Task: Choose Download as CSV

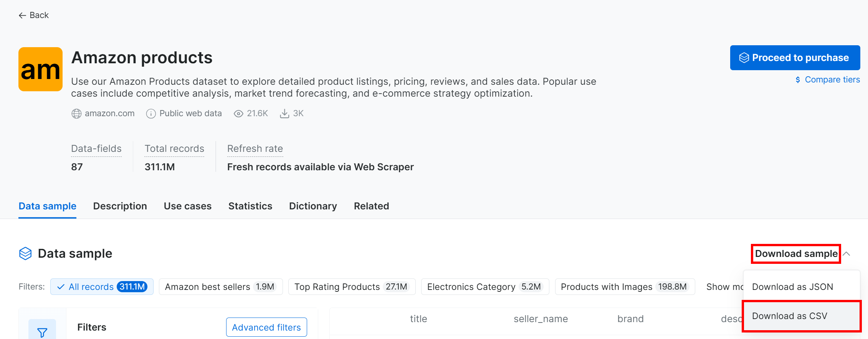Action: click(801, 316)
